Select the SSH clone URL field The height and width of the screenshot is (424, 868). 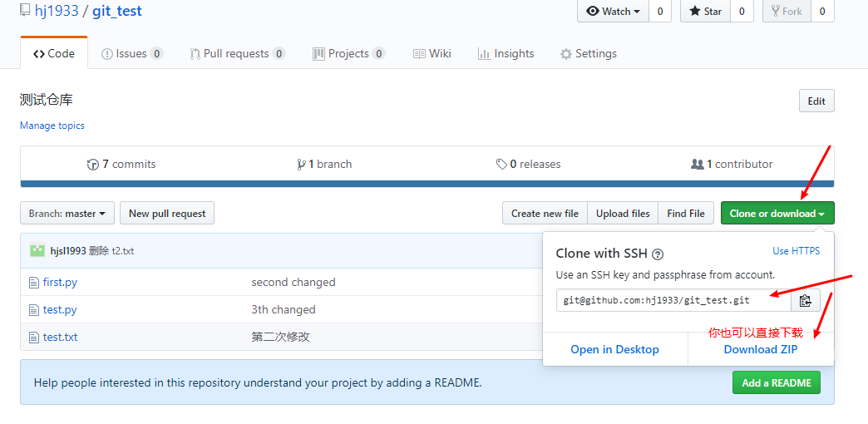click(673, 301)
